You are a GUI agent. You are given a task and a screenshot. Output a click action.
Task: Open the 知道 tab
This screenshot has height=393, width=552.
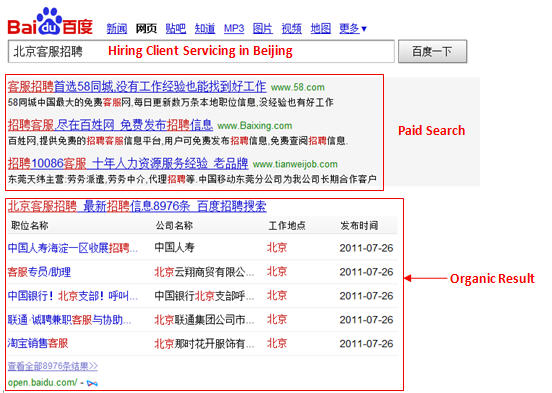click(205, 28)
